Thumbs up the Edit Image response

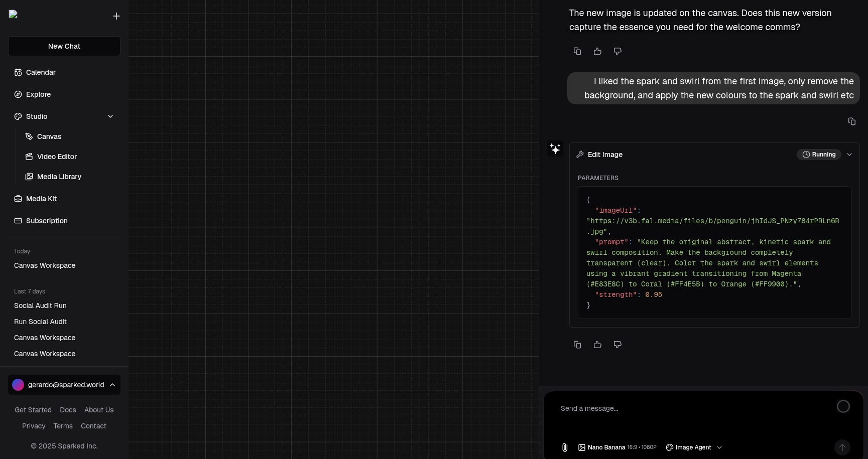coord(597,345)
